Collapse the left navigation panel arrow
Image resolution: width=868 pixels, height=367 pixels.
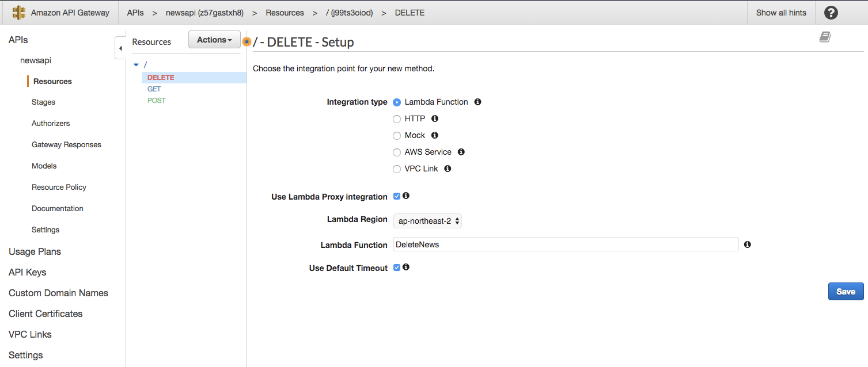pyautogui.click(x=120, y=48)
